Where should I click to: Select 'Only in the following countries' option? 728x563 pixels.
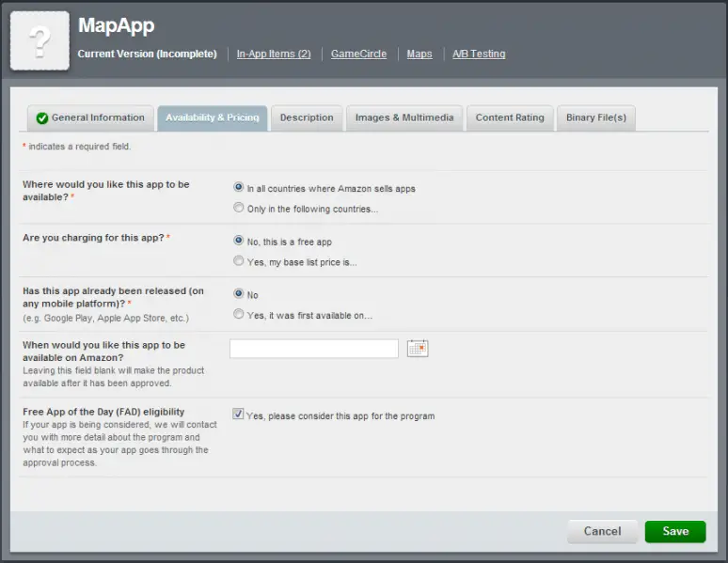[x=239, y=208]
